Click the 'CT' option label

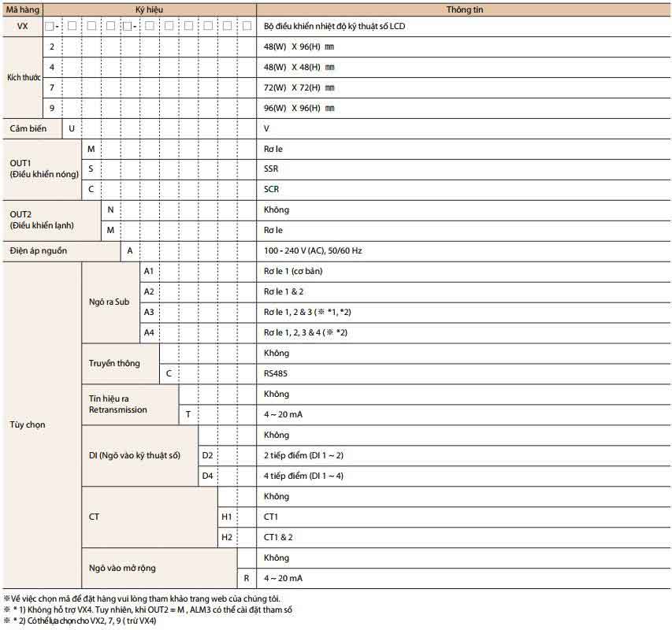click(x=94, y=517)
